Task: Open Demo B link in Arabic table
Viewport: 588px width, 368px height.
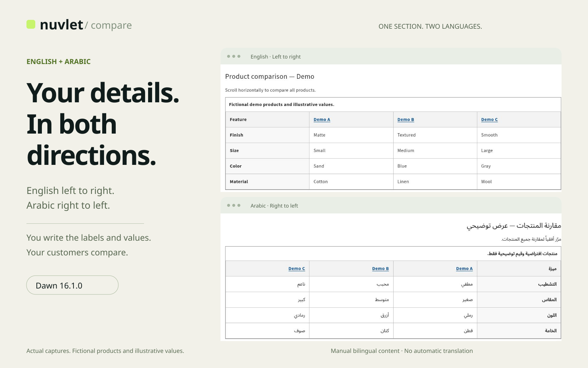Action: coord(380,269)
